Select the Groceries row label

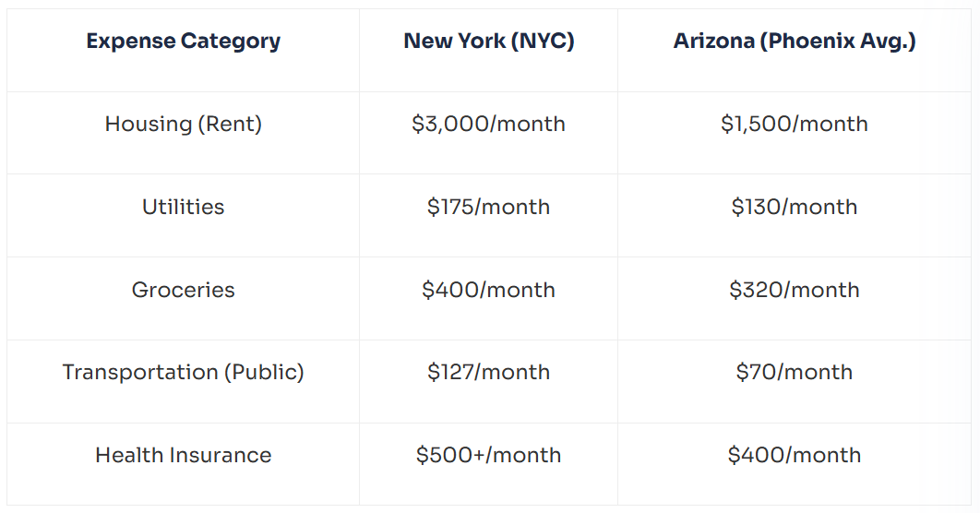click(x=183, y=290)
